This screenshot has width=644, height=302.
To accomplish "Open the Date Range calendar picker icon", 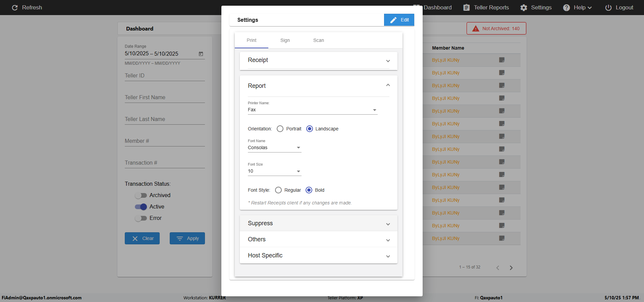I will click(201, 54).
